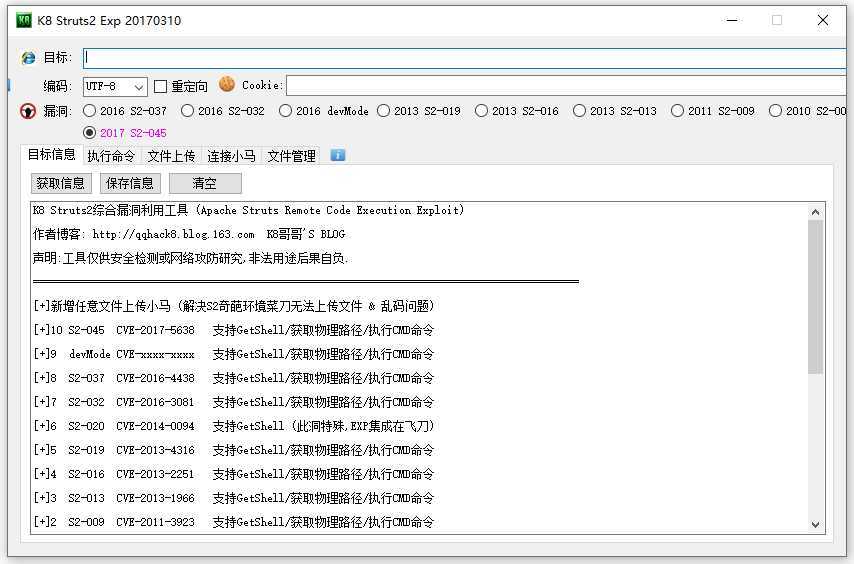854x564 pixels.
Task: Click the 获取信息 button
Action: 61,183
